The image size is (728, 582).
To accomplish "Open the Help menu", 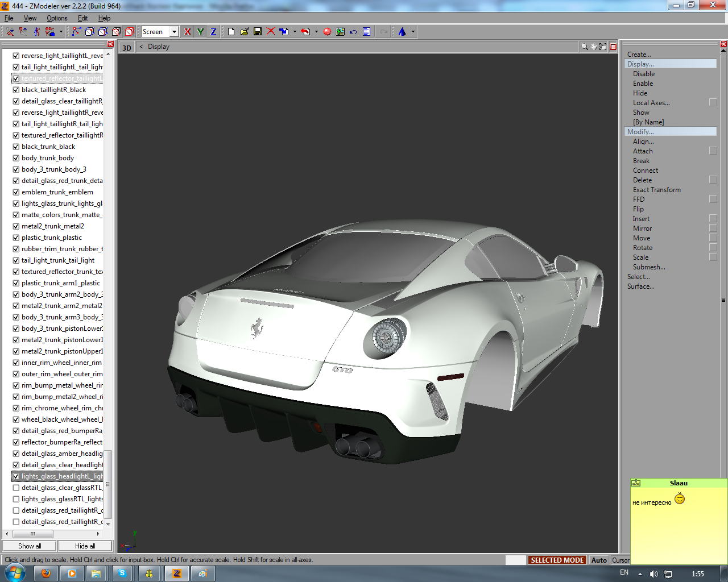I will (x=104, y=18).
